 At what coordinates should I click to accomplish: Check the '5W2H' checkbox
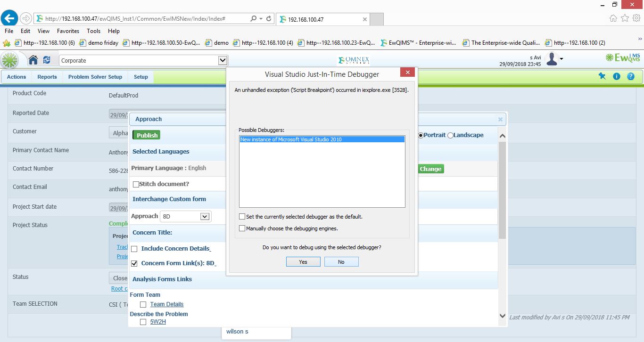coord(143,322)
